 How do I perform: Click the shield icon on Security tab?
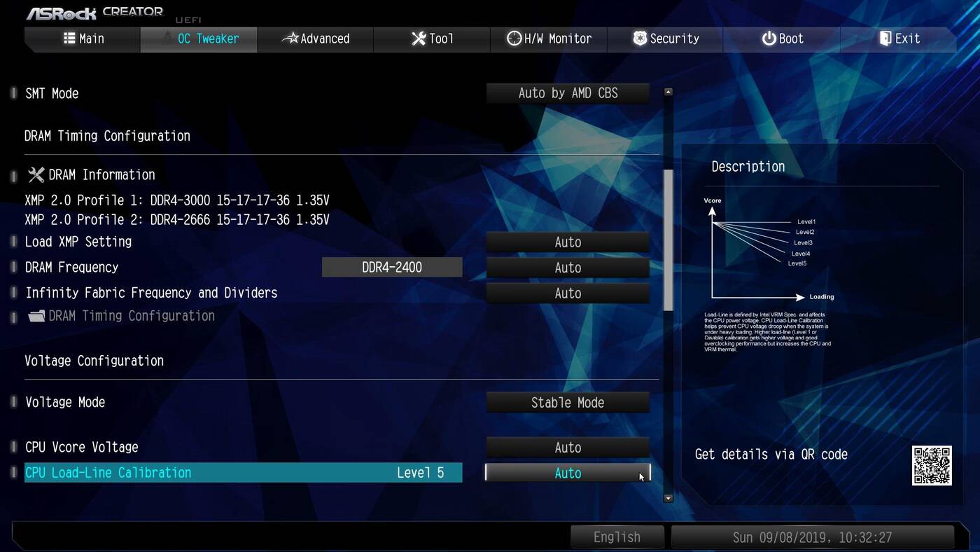(x=639, y=39)
